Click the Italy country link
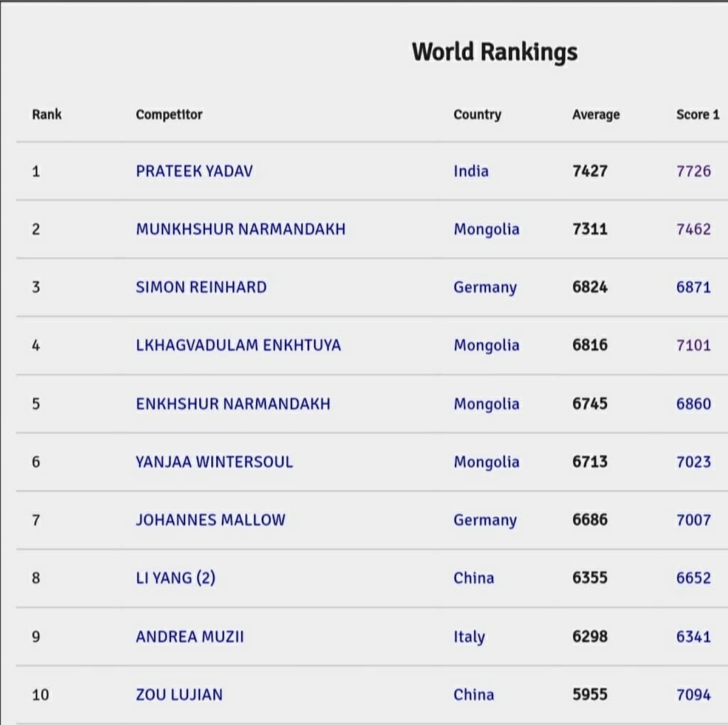728x725 pixels. coord(469,636)
